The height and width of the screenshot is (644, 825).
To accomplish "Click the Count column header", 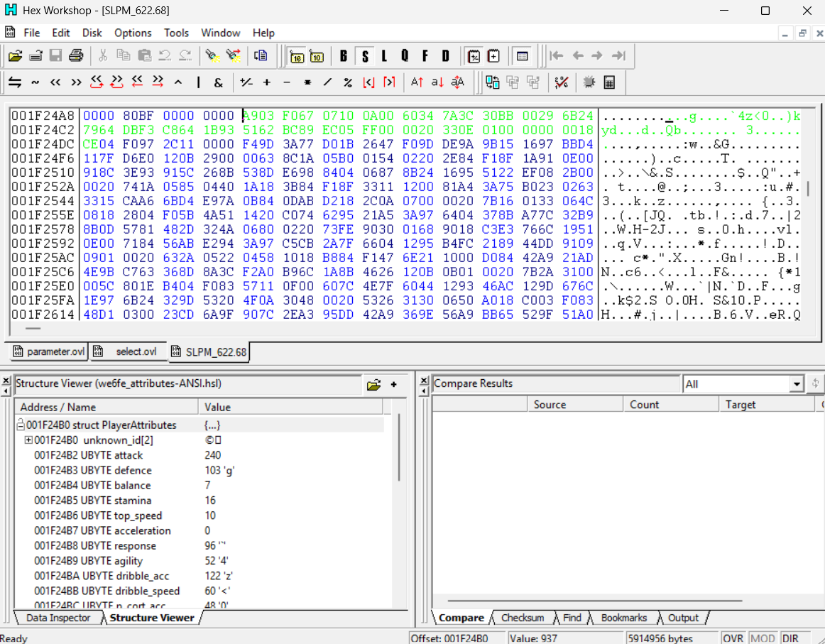I will click(x=671, y=405).
